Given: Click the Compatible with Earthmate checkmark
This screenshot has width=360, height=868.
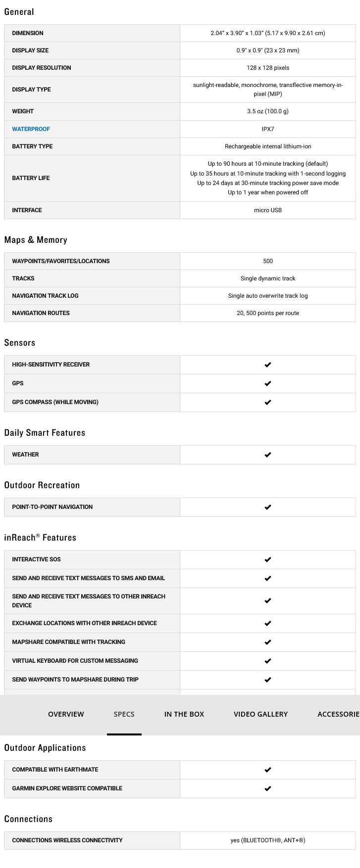Looking at the screenshot, I should (x=268, y=770).
